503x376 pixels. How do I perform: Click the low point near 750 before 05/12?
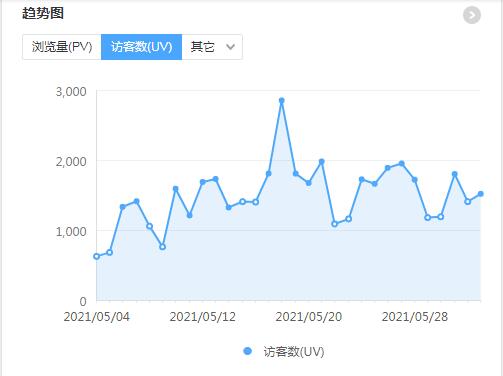tap(162, 247)
